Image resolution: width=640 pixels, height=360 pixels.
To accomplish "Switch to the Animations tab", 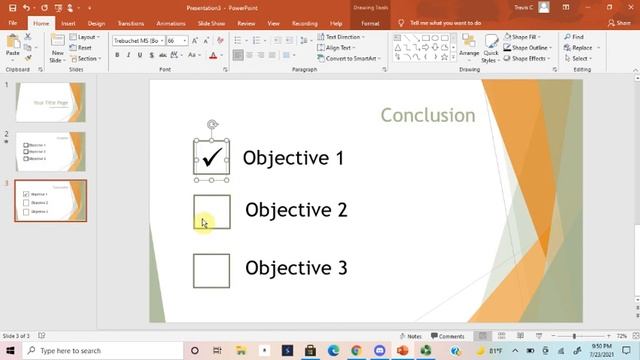I will coord(171,23).
